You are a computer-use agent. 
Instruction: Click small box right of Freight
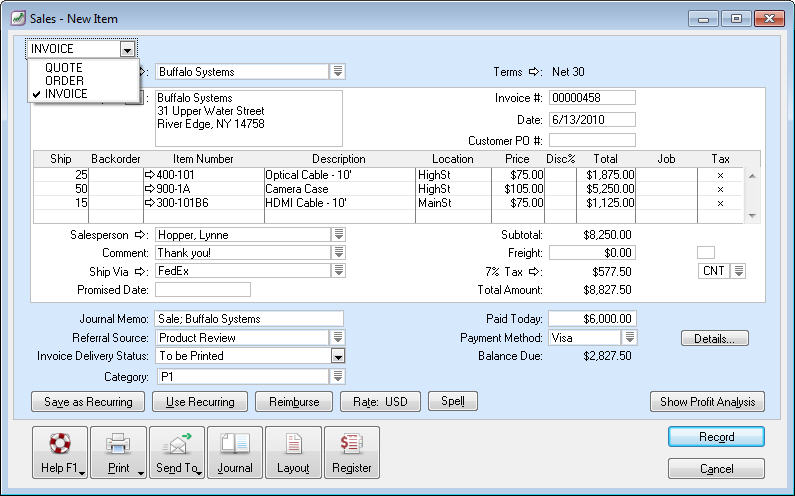pyautogui.click(x=706, y=253)
